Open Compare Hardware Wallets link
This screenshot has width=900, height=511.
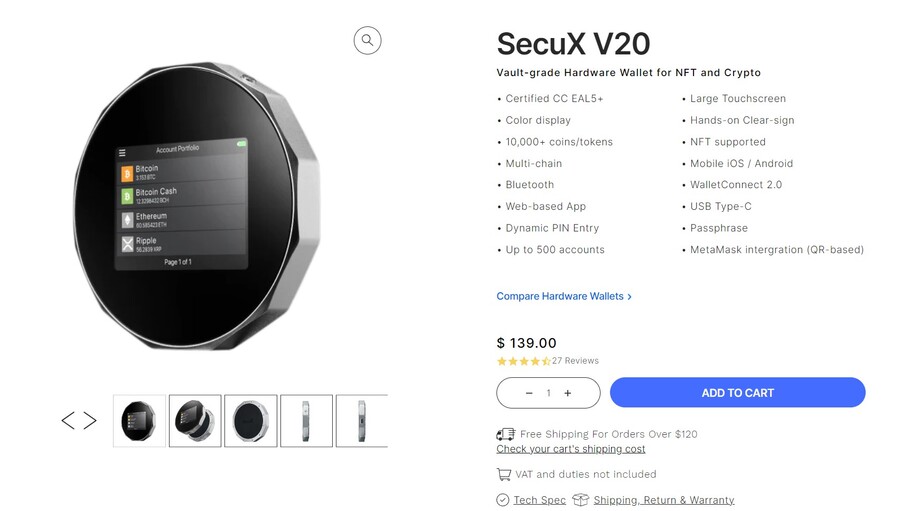(563, 296)
